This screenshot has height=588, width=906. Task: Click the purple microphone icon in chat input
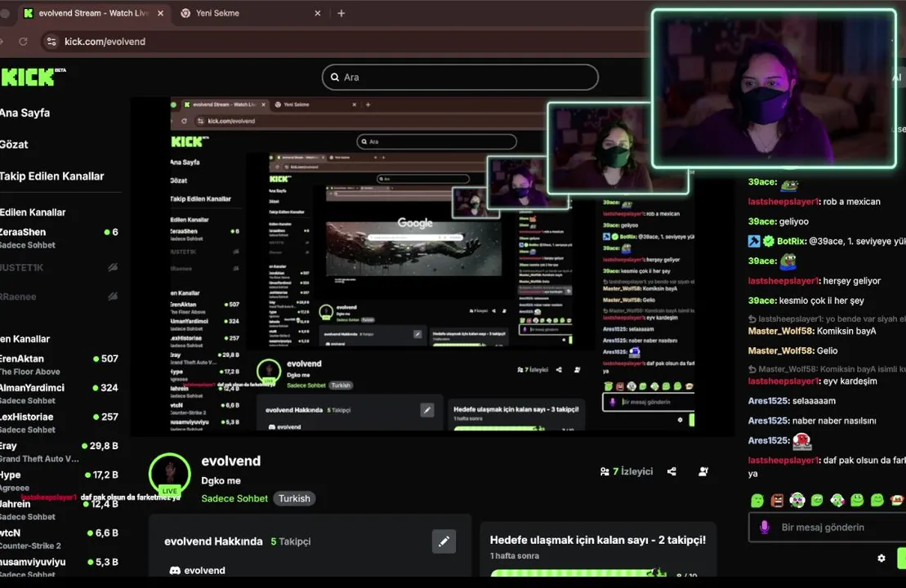coord(764,527)
